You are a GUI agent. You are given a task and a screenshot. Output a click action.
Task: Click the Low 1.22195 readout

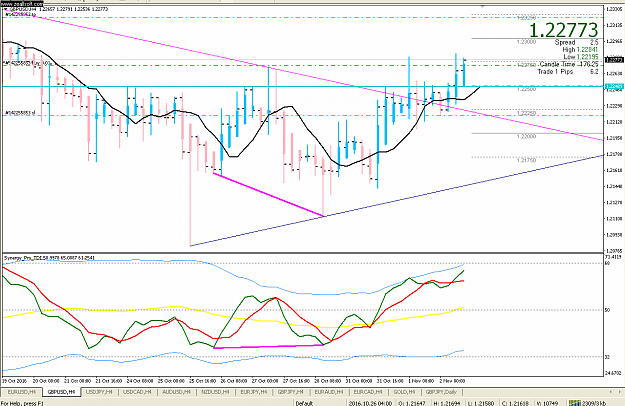point(581,57)
